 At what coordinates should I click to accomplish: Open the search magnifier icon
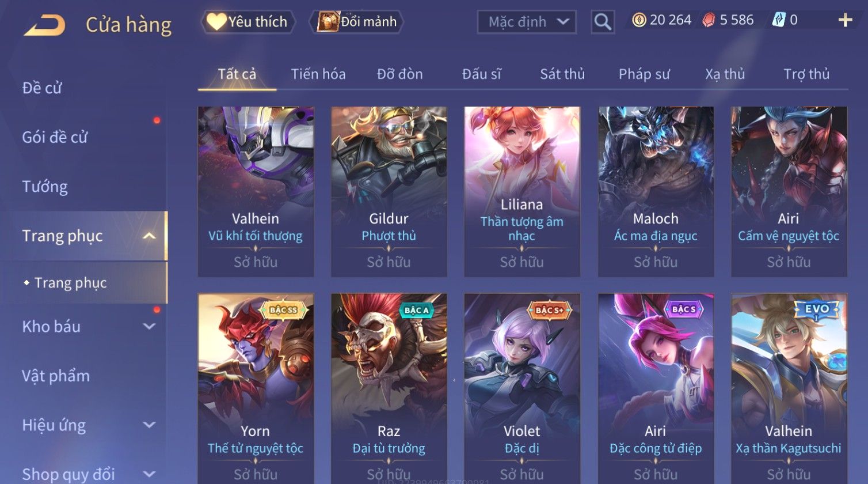tap(602, 22)
